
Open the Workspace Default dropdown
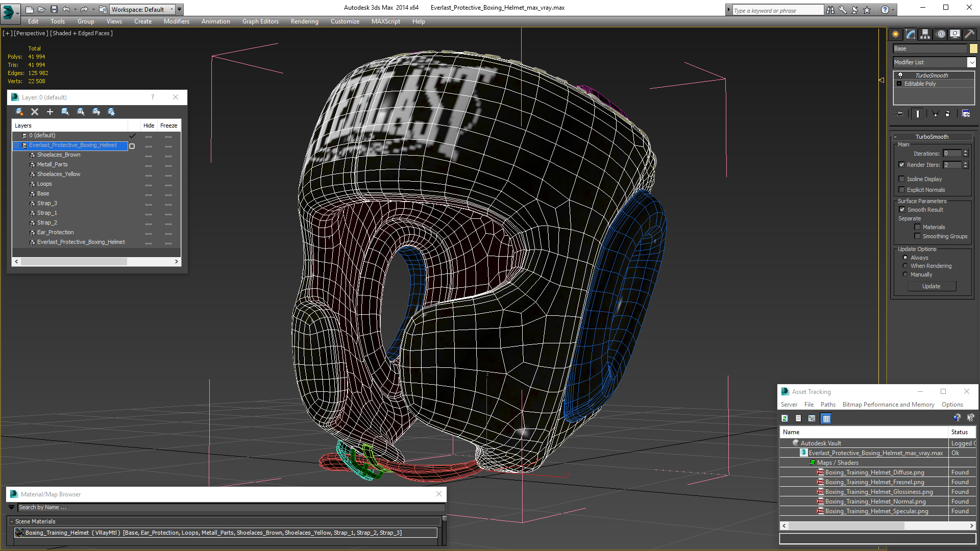[x=171, y=9]
